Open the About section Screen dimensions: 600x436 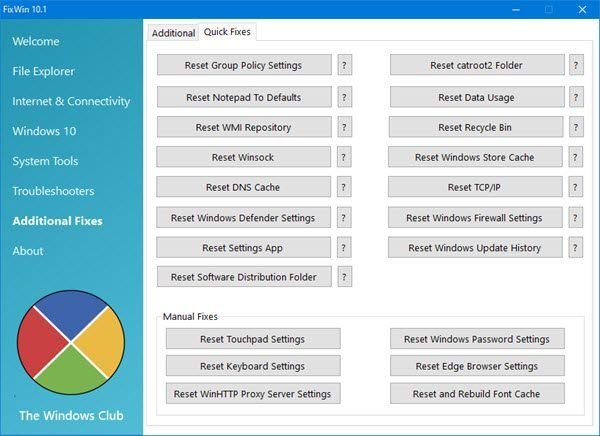tap(28, 251)
